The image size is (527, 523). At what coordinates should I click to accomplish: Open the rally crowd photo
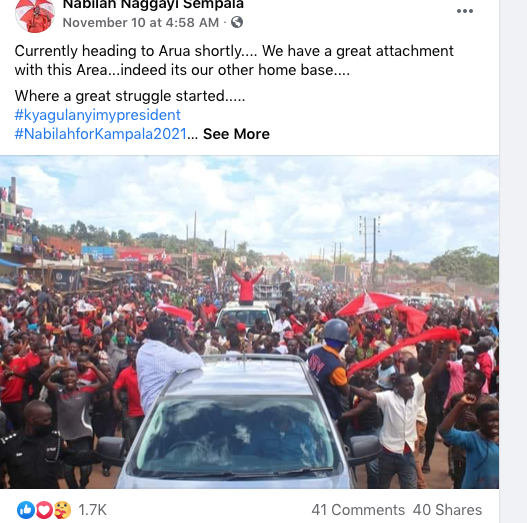click(x=249, y=322)
